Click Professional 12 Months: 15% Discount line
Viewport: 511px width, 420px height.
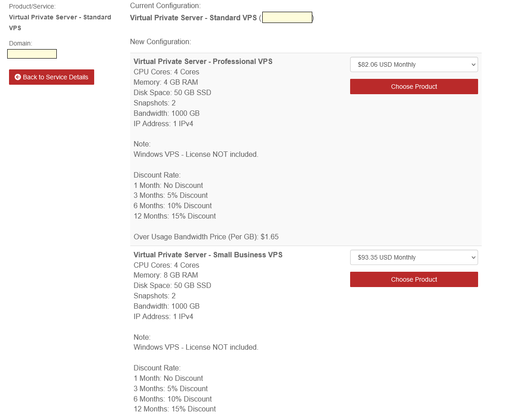pos(175,216)
